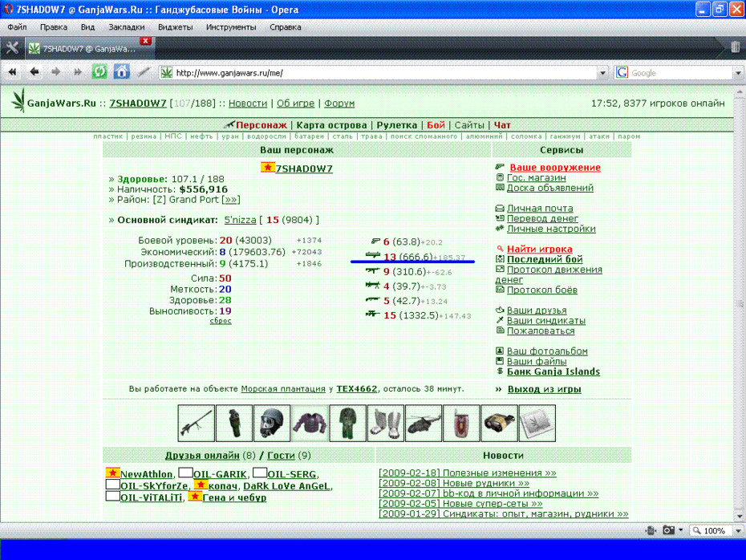The height and width of the screenshot is (560, 746).
Task: Open the Правка menu
Action: pyautogui.click(x=53, y=27)
